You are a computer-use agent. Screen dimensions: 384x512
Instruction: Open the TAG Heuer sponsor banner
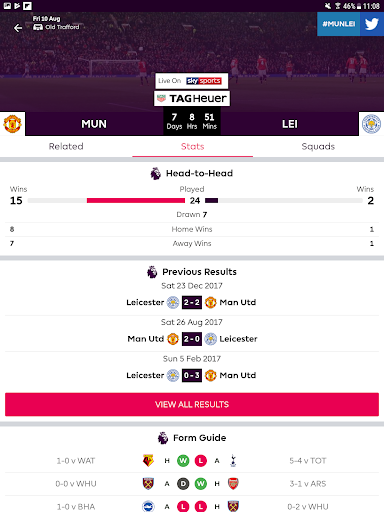pos(192,98)
